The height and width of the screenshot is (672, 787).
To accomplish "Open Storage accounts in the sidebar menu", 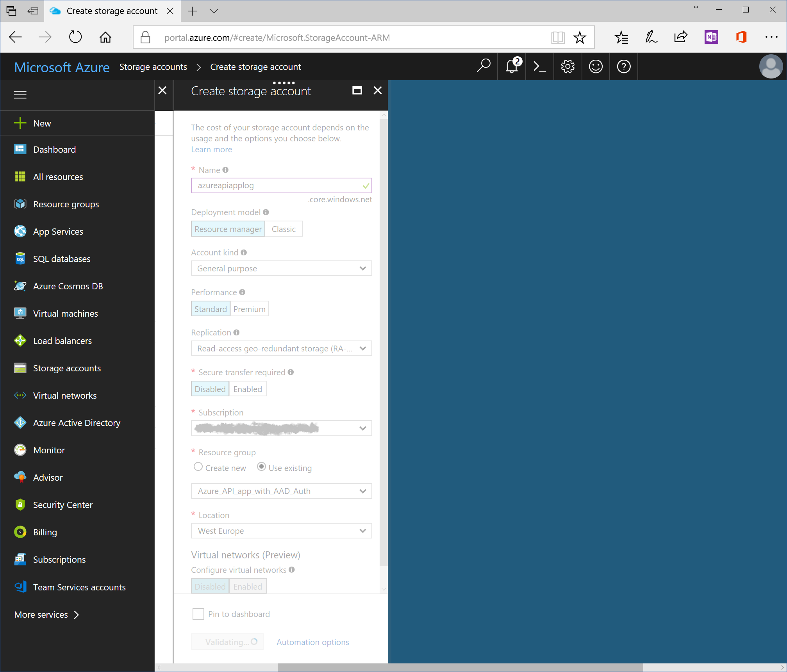I will (x=67, y=368).
